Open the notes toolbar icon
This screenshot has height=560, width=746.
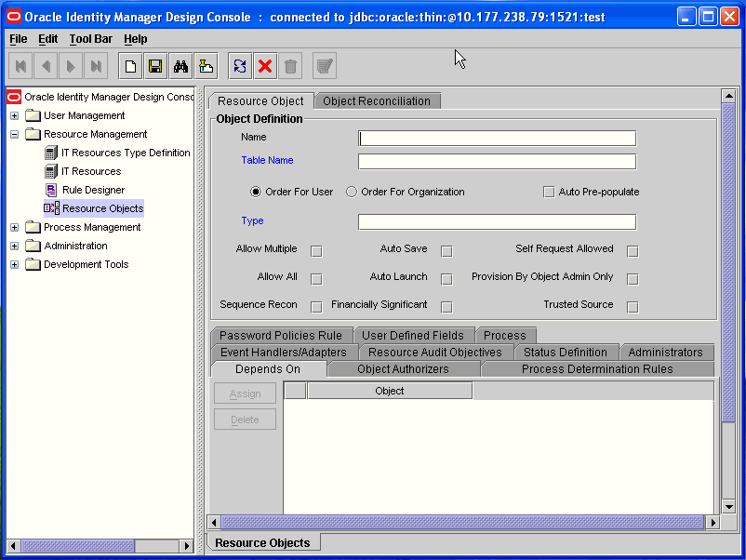pyautogui.click(x=206, y=66)
